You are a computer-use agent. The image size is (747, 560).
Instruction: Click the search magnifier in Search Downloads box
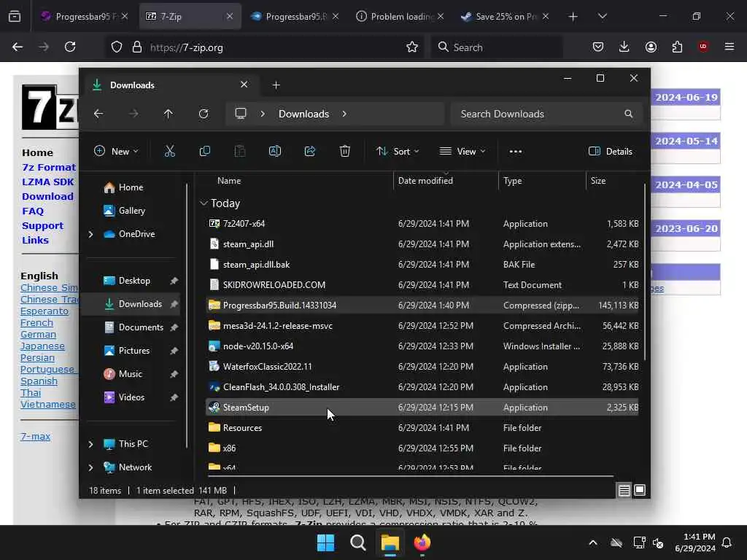click(628, 114)
